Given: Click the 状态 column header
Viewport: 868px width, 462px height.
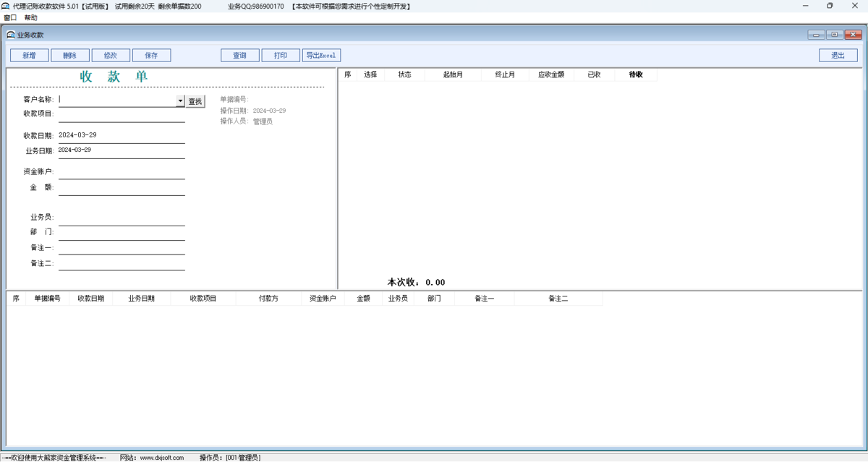Looking at the screenshot, I should [404, 74].
